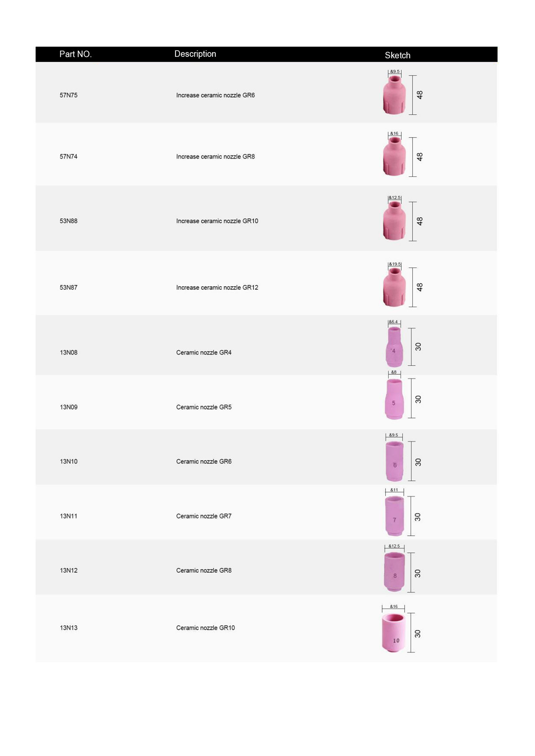Select the nozzle image marked 10
Viewport: 535px width, 756px height.
click(394, 632)
